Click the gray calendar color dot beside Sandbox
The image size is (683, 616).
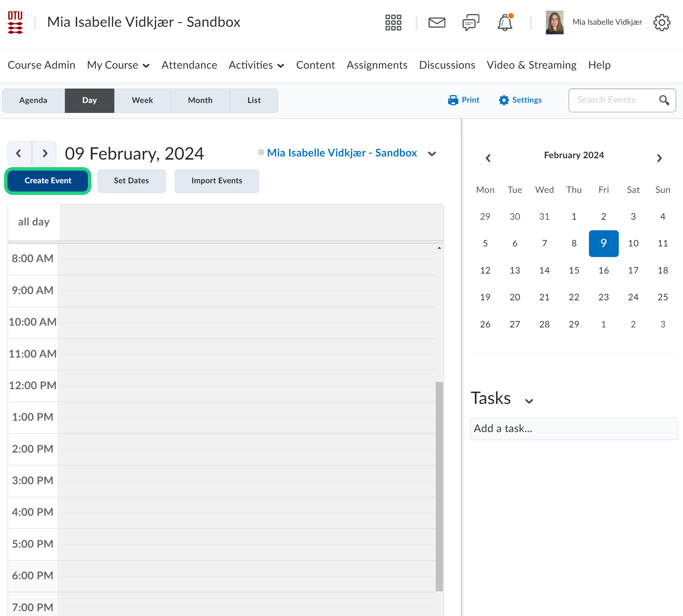[x=261, y=152]
